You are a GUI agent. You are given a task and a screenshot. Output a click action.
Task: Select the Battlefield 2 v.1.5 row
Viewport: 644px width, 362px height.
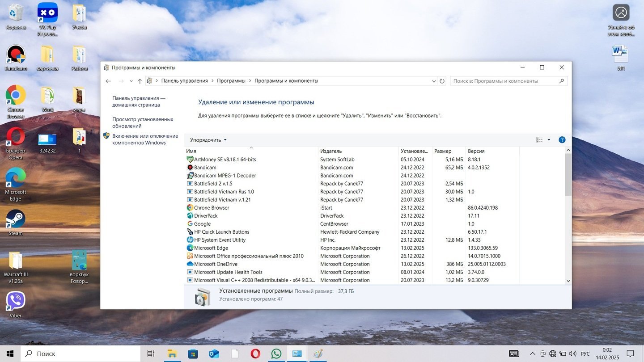pyautogui.click(x=352, y=184)
